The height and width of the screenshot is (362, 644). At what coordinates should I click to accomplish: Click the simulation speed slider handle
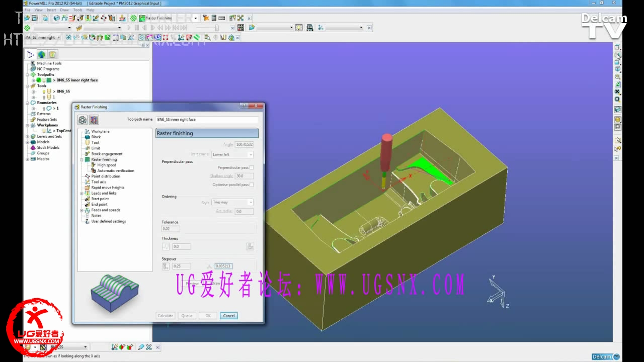click(217, 28)
